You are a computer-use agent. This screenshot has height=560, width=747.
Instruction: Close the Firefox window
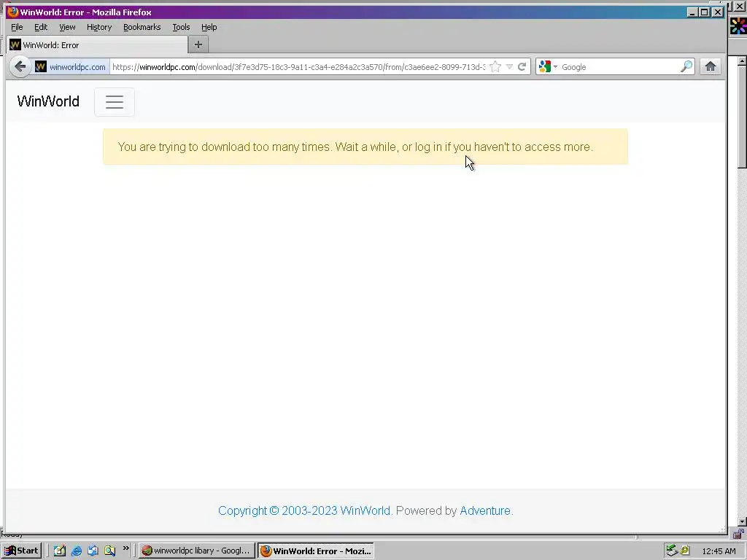tap(718, 12)
